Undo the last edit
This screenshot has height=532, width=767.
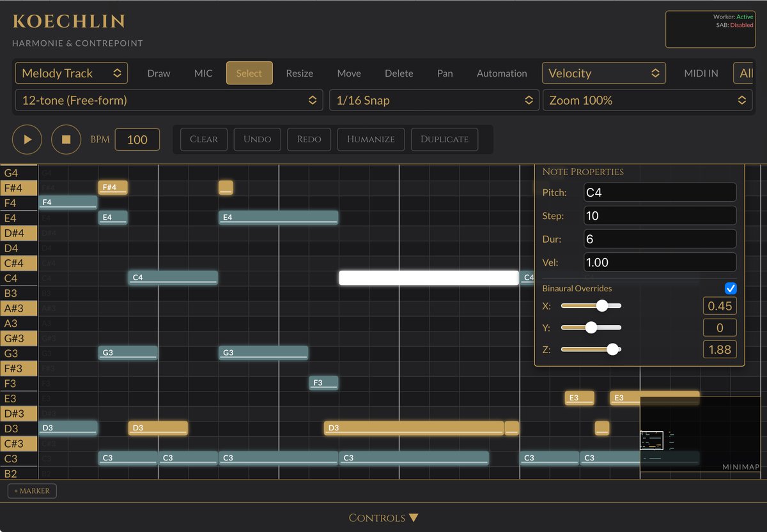(x=257, y=139)
